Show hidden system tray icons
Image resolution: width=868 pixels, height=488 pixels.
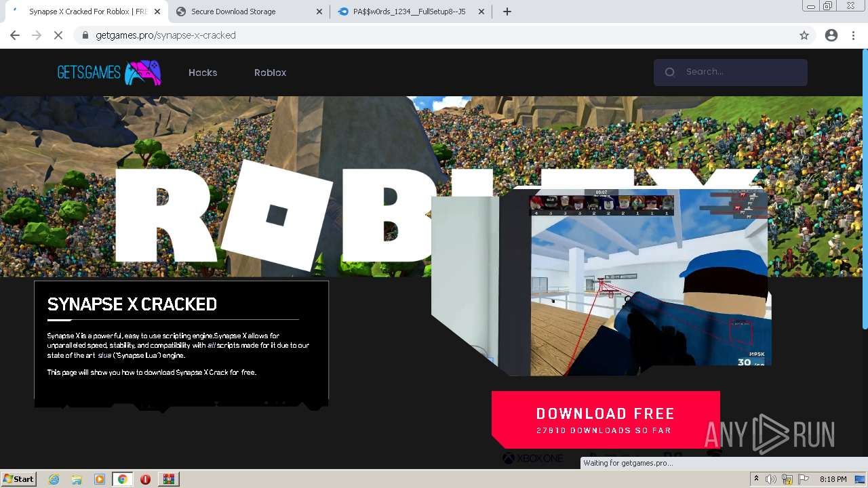[x=757, y=479]
